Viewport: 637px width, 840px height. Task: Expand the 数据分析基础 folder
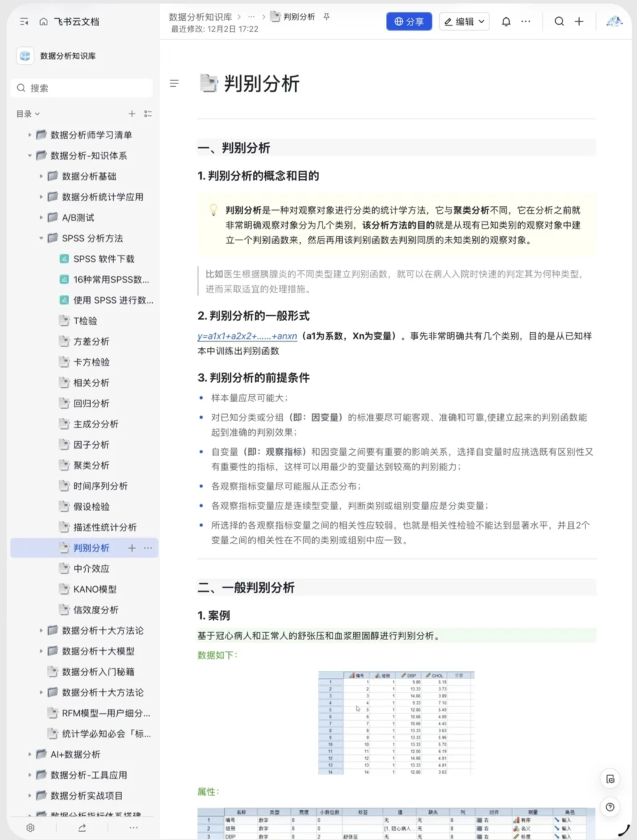coord(40,176)
